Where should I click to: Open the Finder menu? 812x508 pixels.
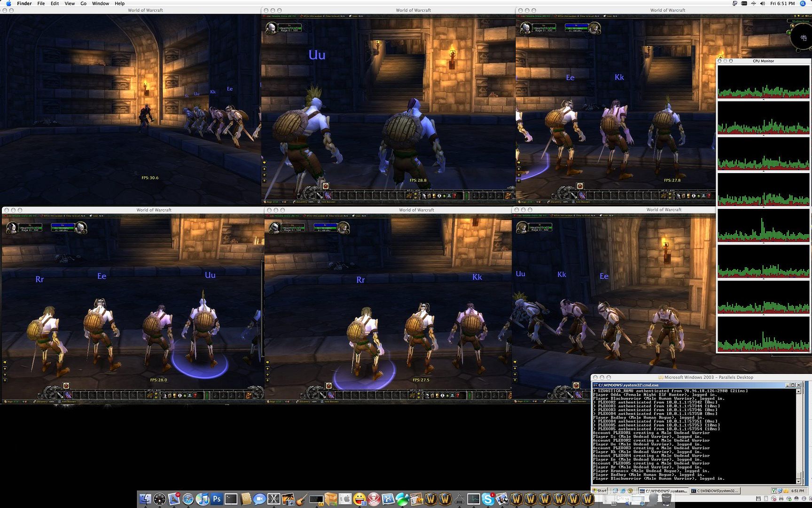(24, 3)
